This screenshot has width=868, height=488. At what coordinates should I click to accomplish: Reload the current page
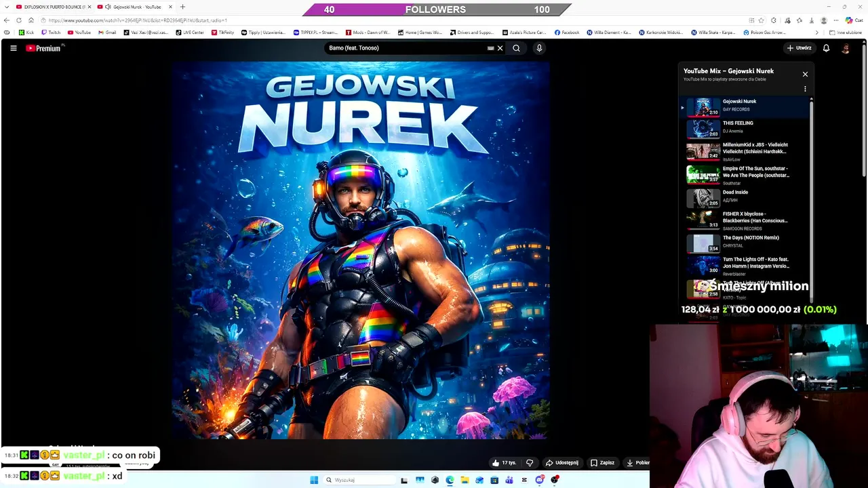(19, 20)
